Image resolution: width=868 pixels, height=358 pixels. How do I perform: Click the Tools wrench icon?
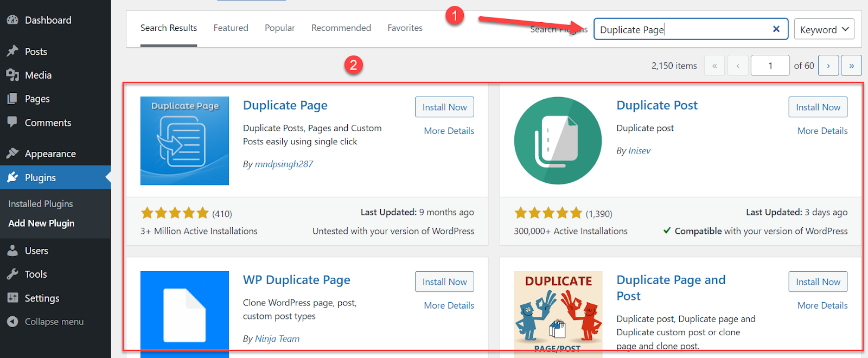pos(12,274)
